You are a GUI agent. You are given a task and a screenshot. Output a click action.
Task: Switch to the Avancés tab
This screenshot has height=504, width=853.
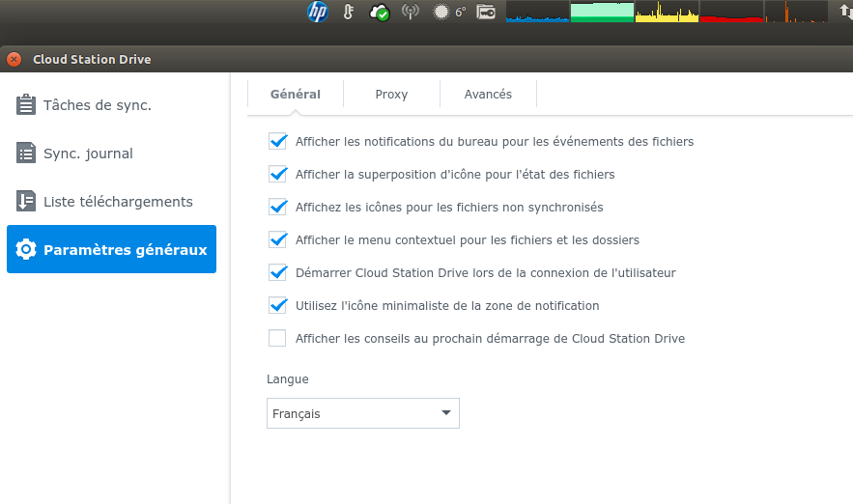[488, 95]
